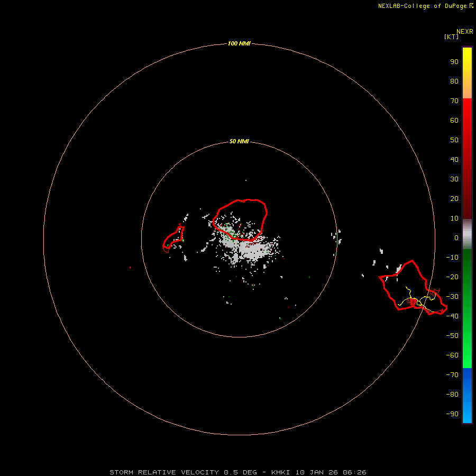
Task: Click the -60 value on velocity scale
Action: (452, 355)
